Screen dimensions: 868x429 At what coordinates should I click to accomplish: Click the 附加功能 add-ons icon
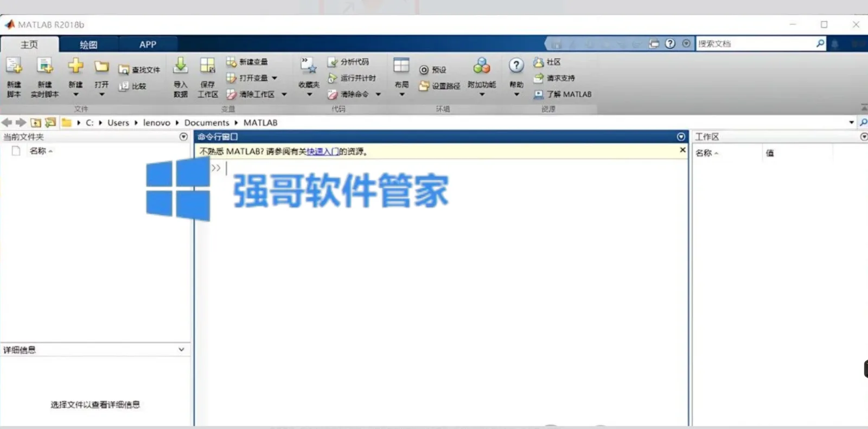481,66
